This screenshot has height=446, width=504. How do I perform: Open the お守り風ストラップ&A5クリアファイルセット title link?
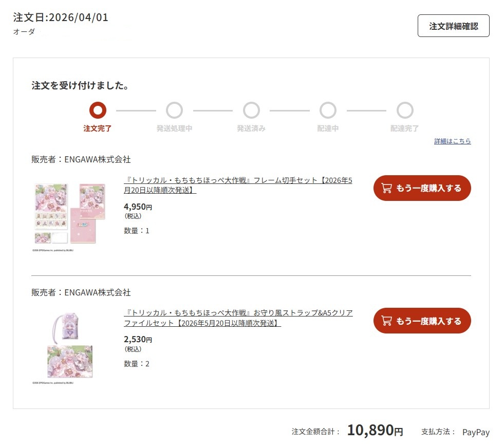[x=238, y=318]
